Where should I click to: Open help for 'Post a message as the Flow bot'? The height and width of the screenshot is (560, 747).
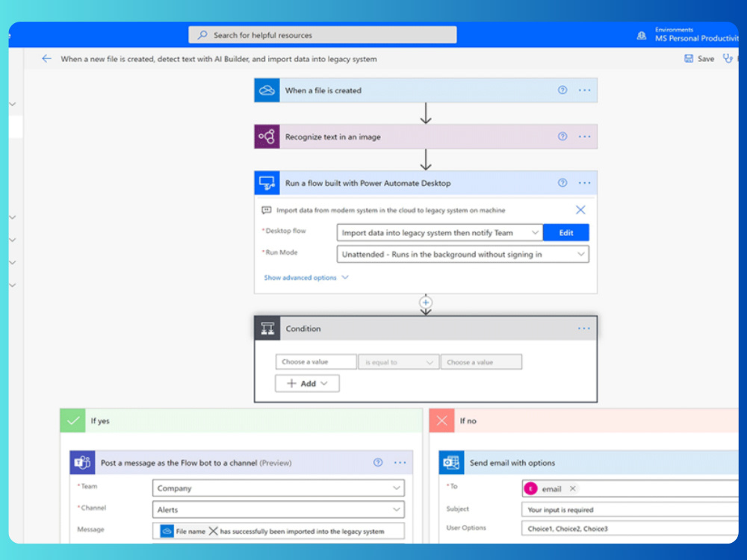(x=378, y=462)
